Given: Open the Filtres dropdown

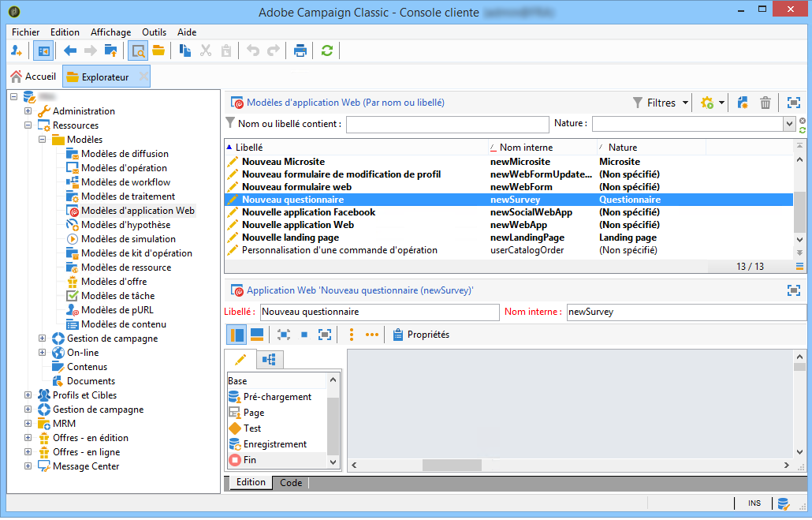Looking at the screenshot, I should click(661, 103).
